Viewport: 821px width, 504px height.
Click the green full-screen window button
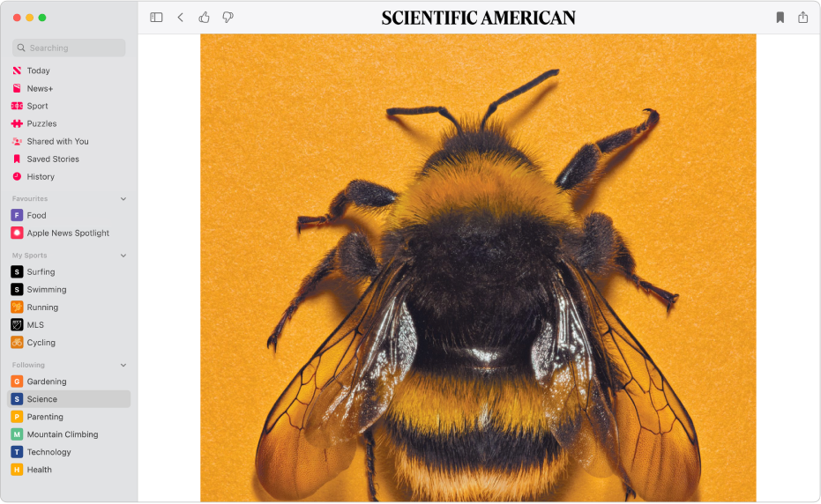point(42,18)
